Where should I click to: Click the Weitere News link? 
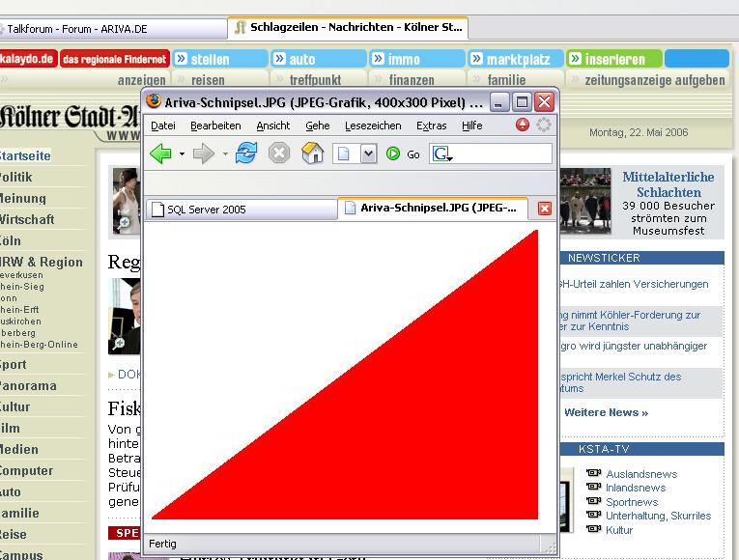coord(606,412)
